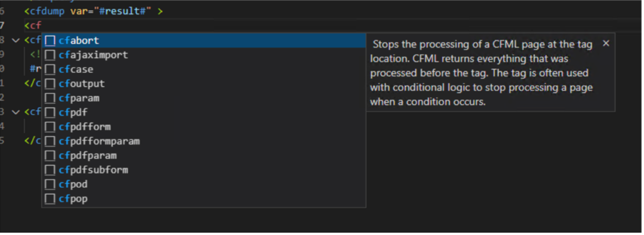Click the icon beside the cfabort suggestion

coord(50,41)
